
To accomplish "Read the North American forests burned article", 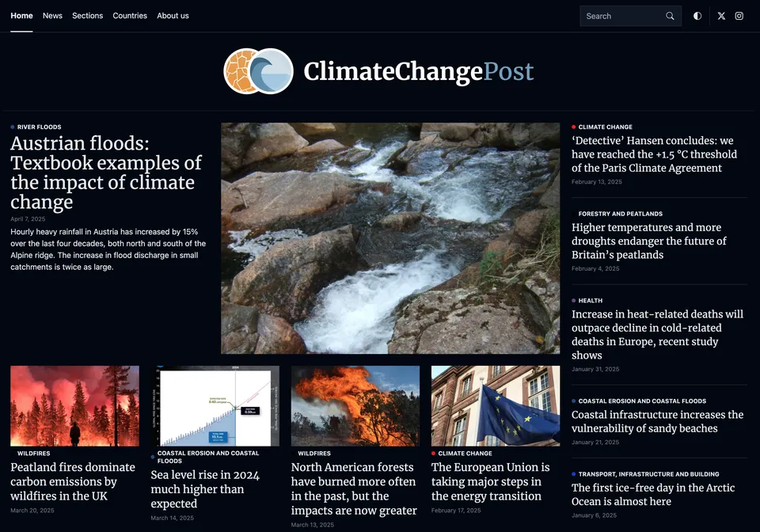I will [x=354, y=489].
